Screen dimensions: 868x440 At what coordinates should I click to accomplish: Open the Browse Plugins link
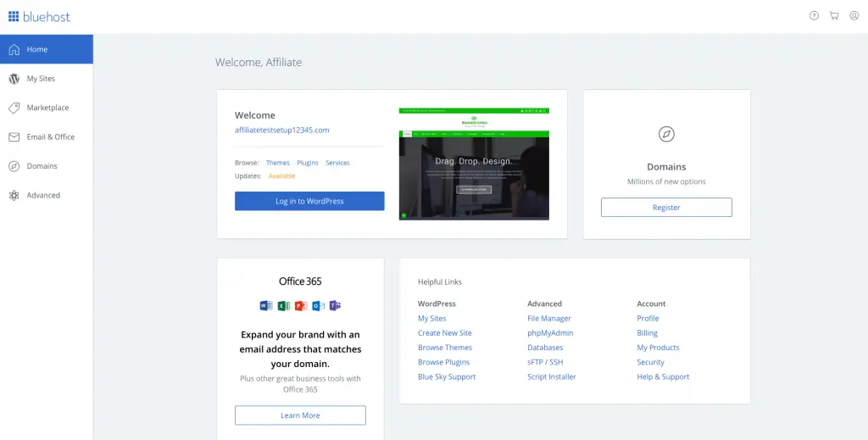point(444,362)
